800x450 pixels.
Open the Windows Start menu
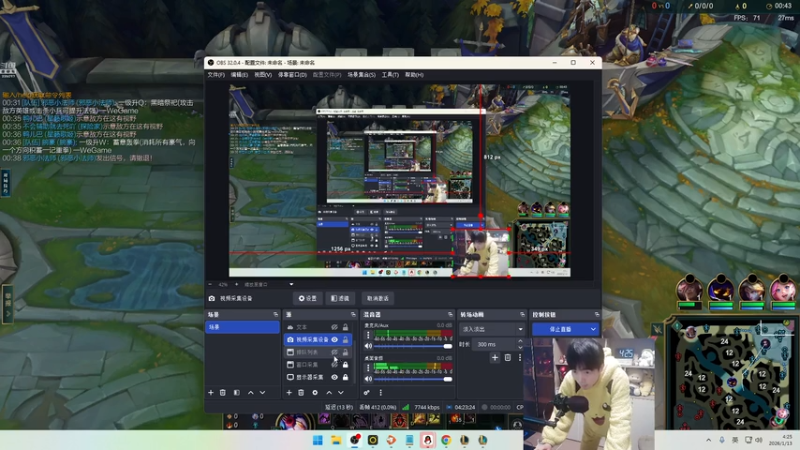(317, 440)
